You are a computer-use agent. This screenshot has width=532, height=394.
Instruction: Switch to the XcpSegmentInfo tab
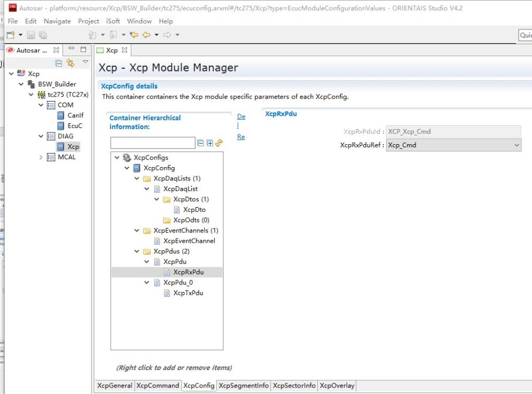click(244, 385)
